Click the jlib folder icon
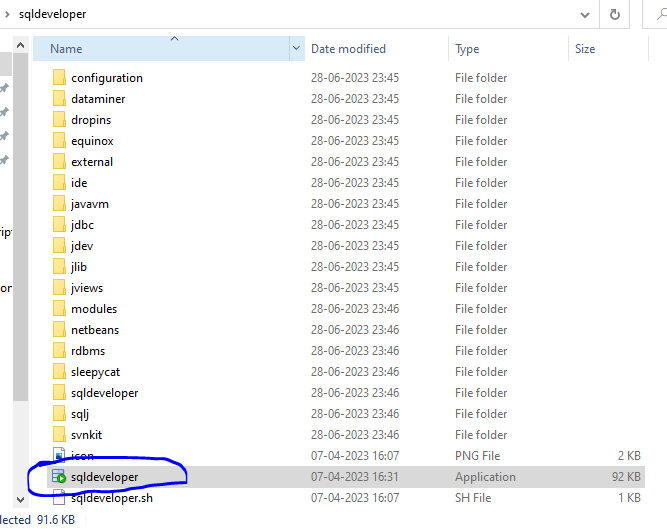 click(59, 267)
